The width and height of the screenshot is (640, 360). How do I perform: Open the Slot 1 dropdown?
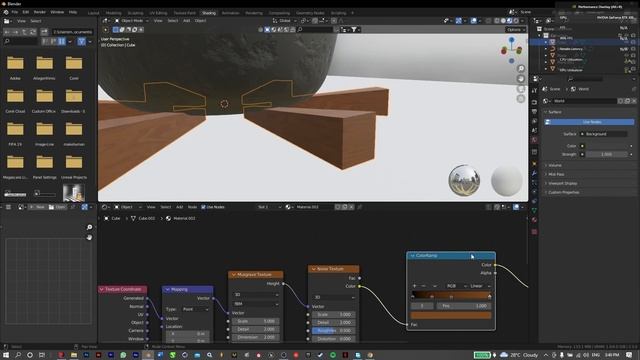[x=269, y=207]
